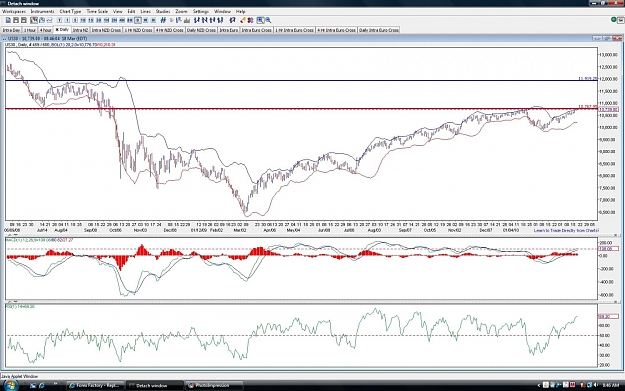Open PhotoImpression taskbar button

pos(214,385)
